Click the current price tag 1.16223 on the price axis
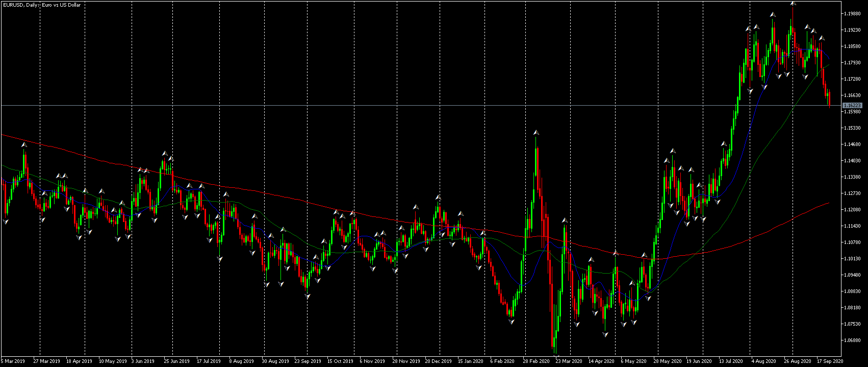 [852, 105]
